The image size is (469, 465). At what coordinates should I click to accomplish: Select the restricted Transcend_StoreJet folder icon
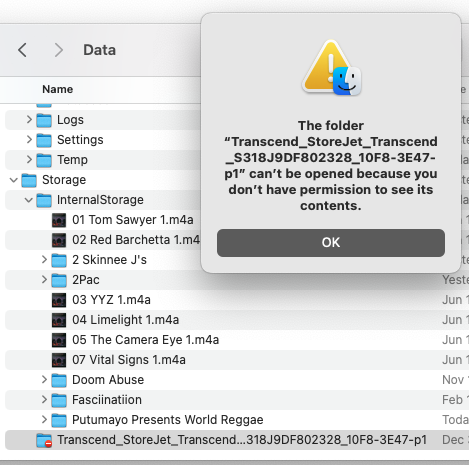click(44, 440)
